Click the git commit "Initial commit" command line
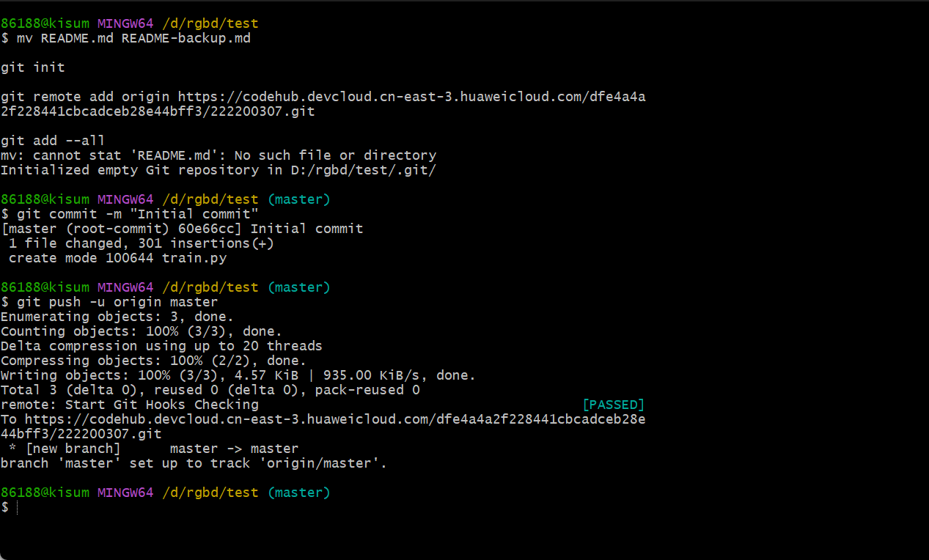Image resolution: width=929 pixels, height=560 pixels. (138, 214)
